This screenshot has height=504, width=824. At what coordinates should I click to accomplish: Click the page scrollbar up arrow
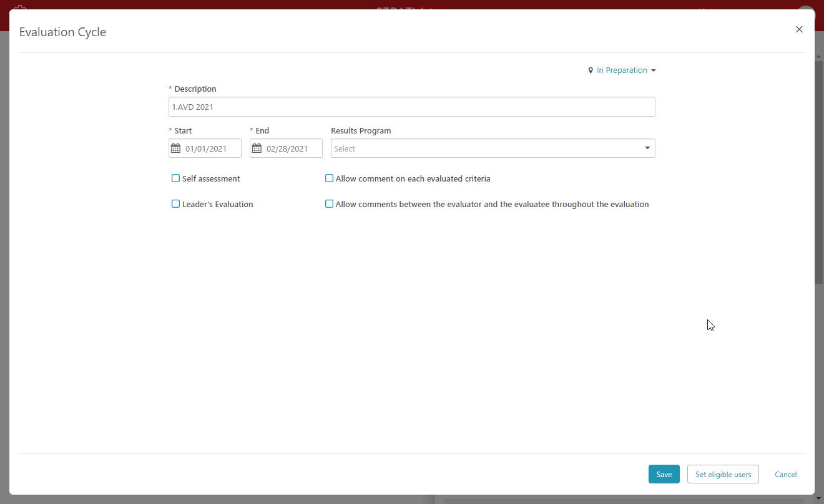click(819, 56)
